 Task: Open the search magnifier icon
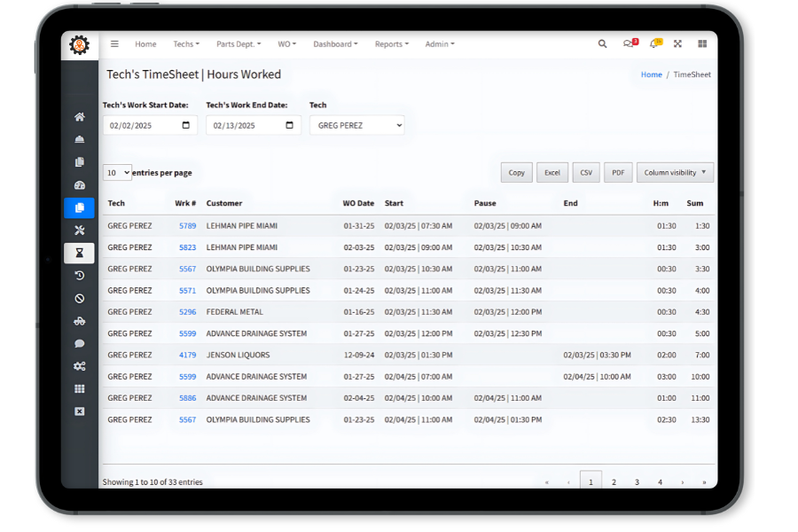[x=602, y=43]
